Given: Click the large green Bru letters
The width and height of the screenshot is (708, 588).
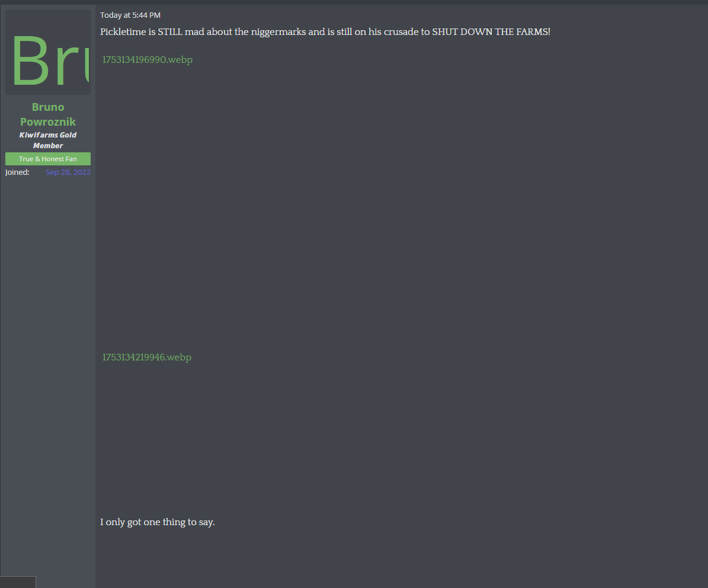Looking at the screenshot, I should coord(50,60).
